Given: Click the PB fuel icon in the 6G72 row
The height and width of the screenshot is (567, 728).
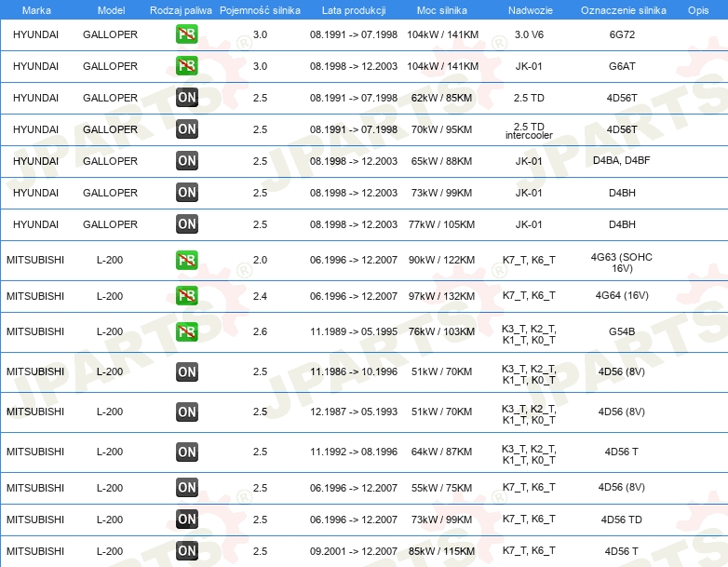Looking at the screenshot, I should tap(186, 35).
